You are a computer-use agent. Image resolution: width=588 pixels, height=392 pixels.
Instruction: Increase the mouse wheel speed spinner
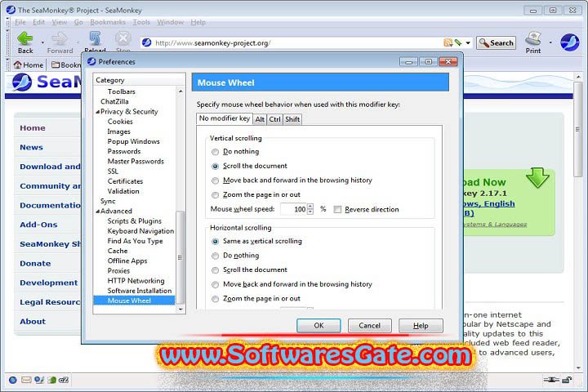click(x=310, y=206)
